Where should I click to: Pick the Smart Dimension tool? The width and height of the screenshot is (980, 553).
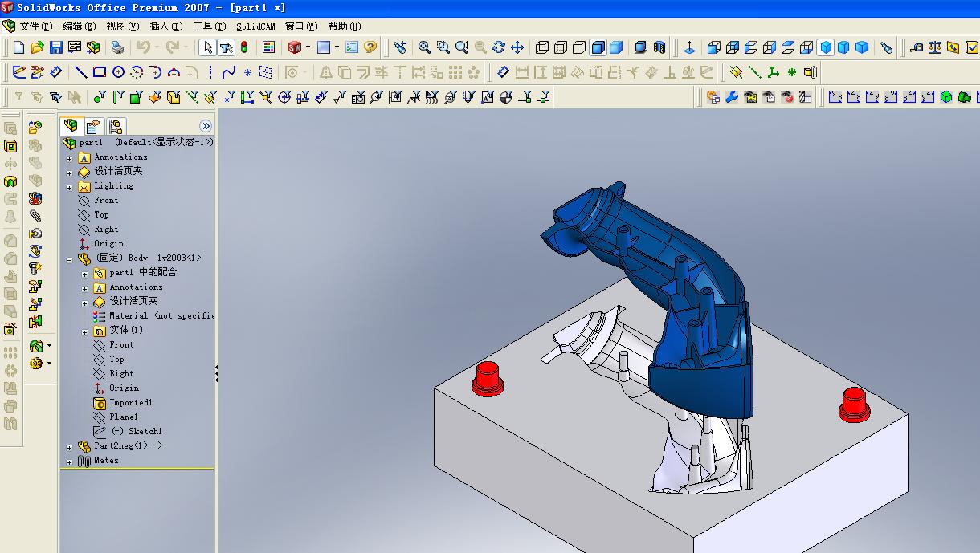56,72
